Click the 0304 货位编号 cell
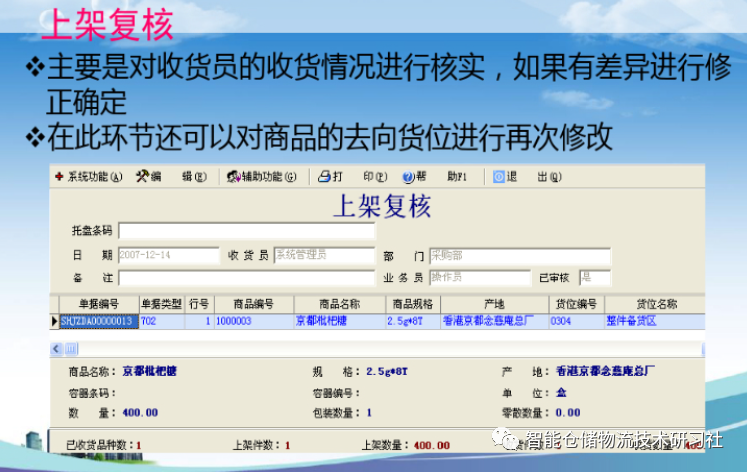Viewport: 747px width, 472px height. tap(576, 321)
